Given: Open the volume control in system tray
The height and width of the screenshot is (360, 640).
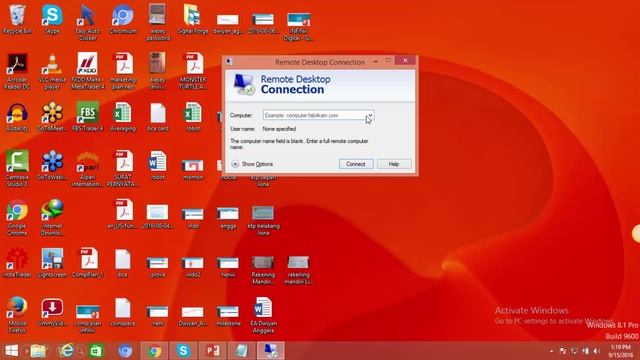Looking at the screenshot, I should tap(596, 351).
